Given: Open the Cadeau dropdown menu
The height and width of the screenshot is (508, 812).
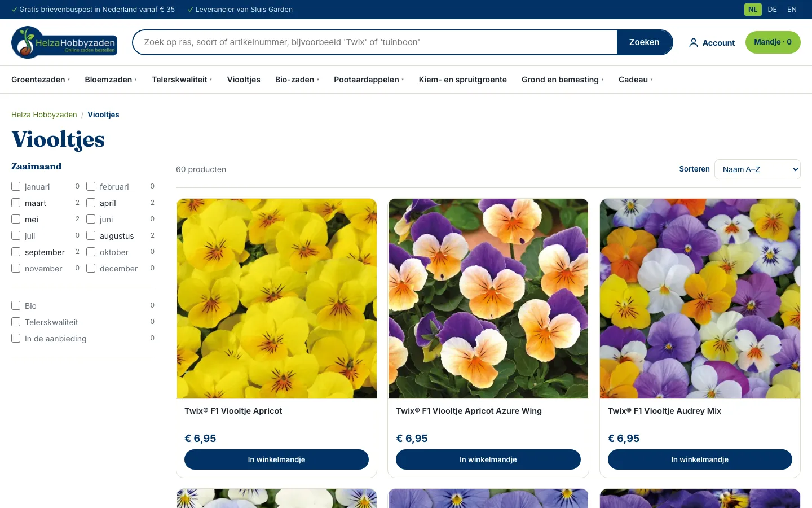Looking at the screenshot, I should pyautogui.click(x=636, y=80).
